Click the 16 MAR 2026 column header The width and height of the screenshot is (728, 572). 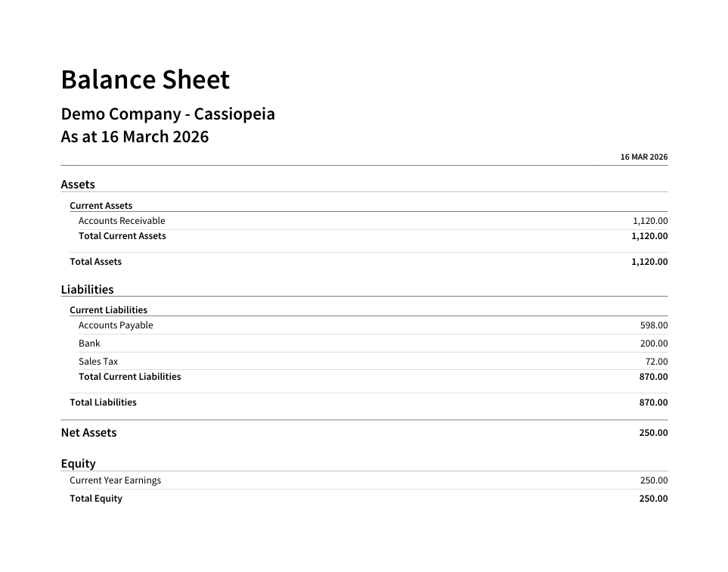(643, 157)
